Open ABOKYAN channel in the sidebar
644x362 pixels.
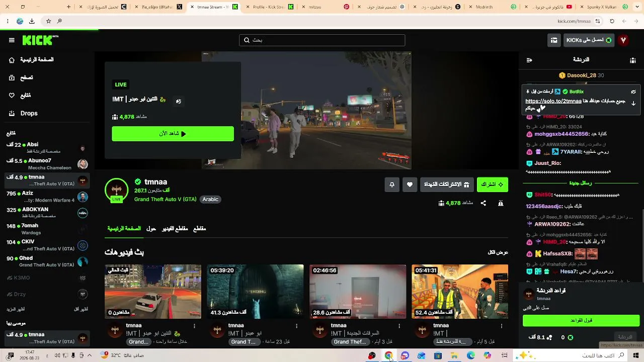pyautogui.click(x=47, y=213)
